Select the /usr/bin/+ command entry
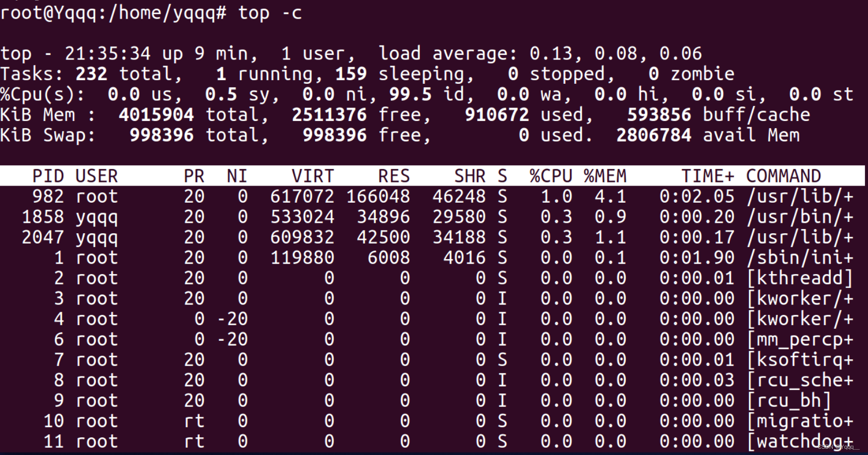Screen dimensions: 868x455 pyautogui.click(x=800, y=217)
